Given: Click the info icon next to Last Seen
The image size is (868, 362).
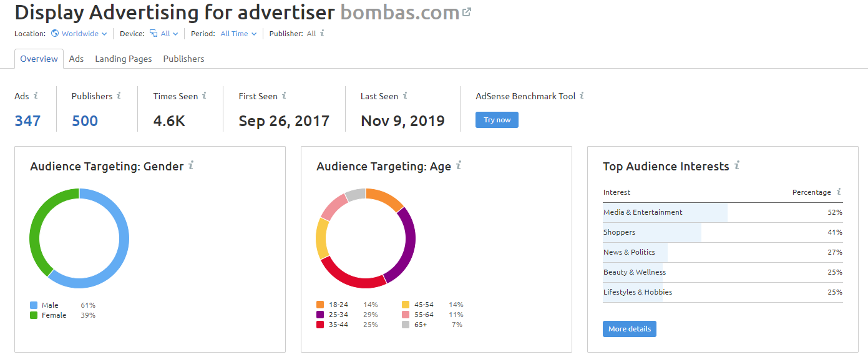Looking at the screenshot, I should (405, 95).
